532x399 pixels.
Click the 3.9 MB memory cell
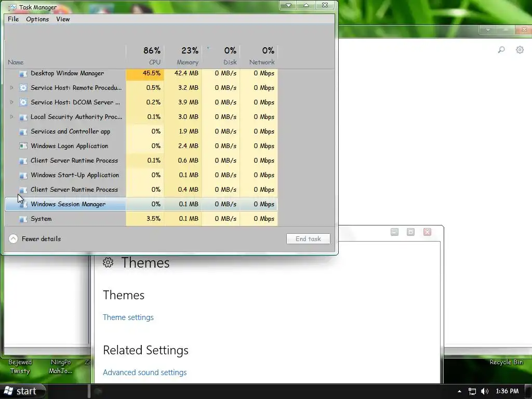click(183, 102)
